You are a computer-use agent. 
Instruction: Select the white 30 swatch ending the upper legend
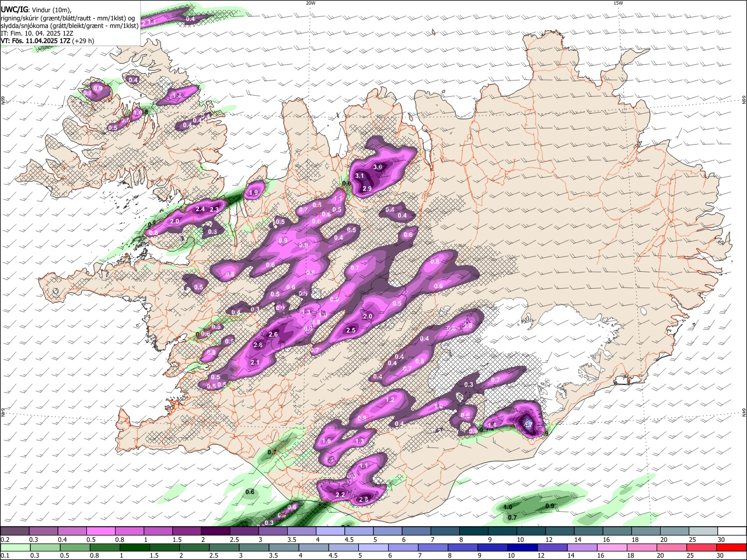pyautogui.click(x=734, y=531)
